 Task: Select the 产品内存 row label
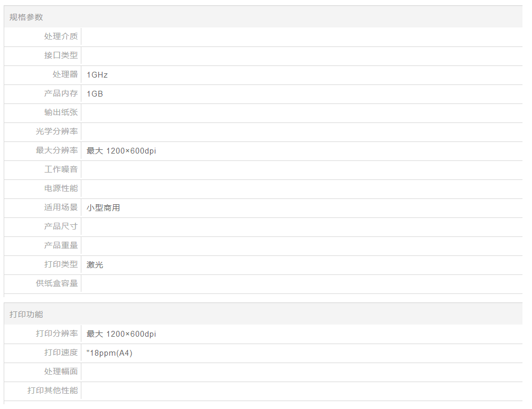point(61,93)
